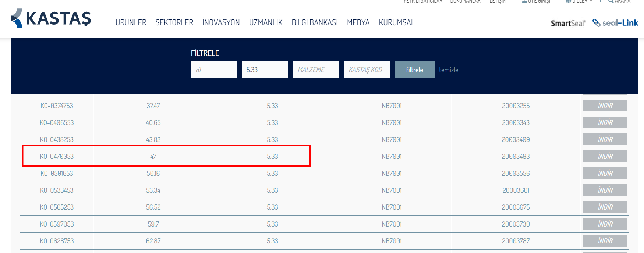Viewport: 644px width, 253px height.
Task: Open the seal-Link logo link
Action: [615, 23]
